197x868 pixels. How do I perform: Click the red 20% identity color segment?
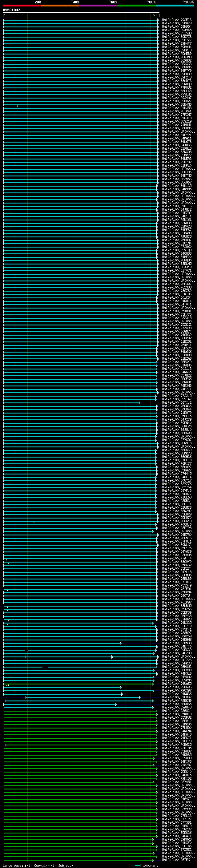tap(22, 6)
